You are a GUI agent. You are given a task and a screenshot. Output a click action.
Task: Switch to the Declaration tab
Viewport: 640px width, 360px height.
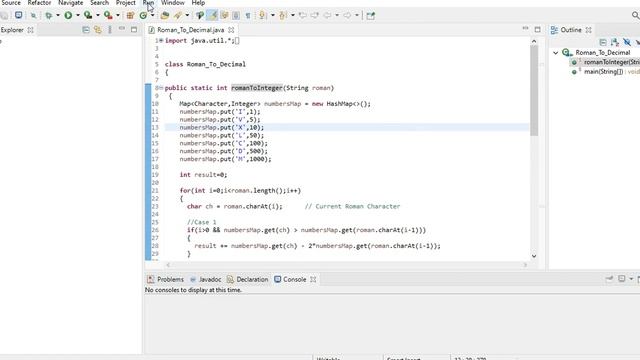pyautogui.click(x=247, y=279)
